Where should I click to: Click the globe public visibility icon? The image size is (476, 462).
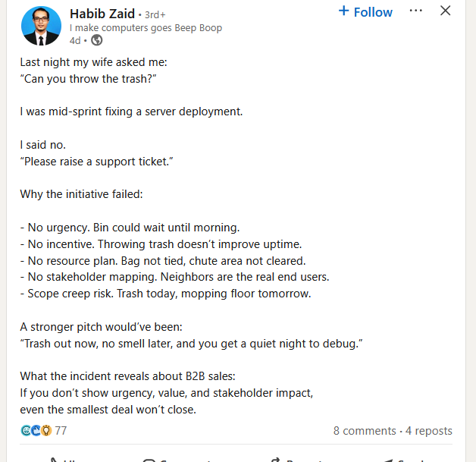[x=97, y=40]
